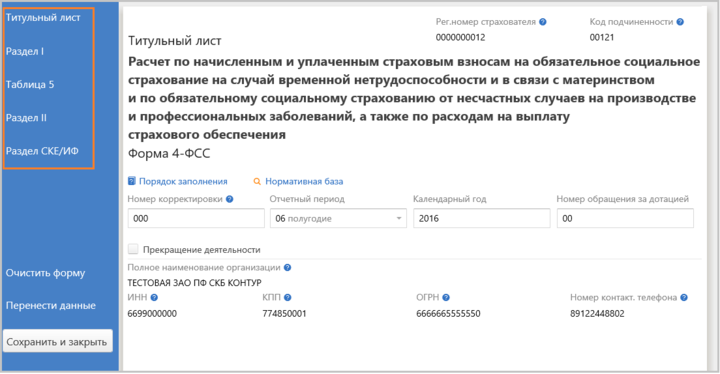
Task: Select organization name ТЕСТОВАЯ ЗАО ПФ СКБ КОНТУР
Action: tap(194, 283)
